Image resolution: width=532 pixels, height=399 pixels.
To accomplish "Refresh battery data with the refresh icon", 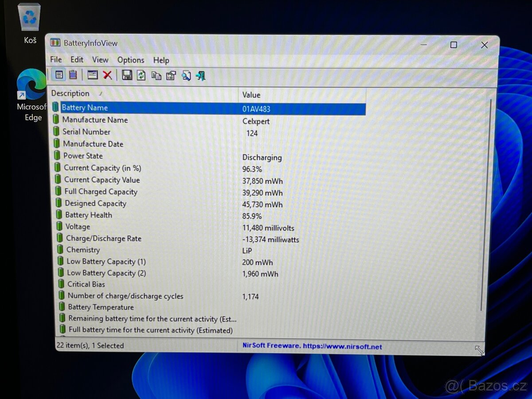I will (141, 75).
